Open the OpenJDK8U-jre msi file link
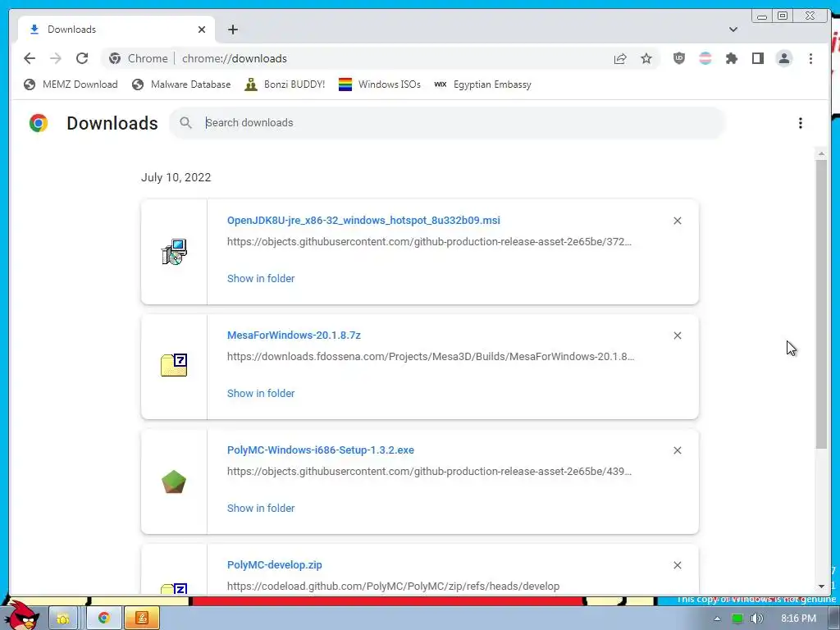840x630 pixels. pos(363,220)
